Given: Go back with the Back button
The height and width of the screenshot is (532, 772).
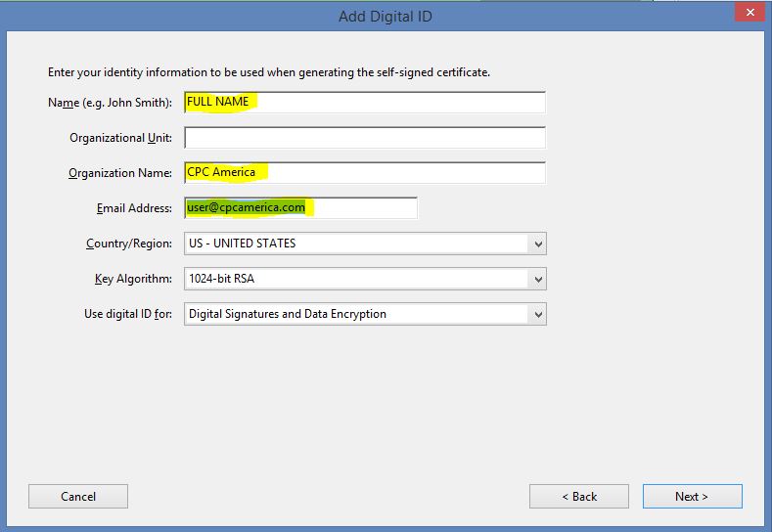Looking at the screenshot, I should click(579, 496).
